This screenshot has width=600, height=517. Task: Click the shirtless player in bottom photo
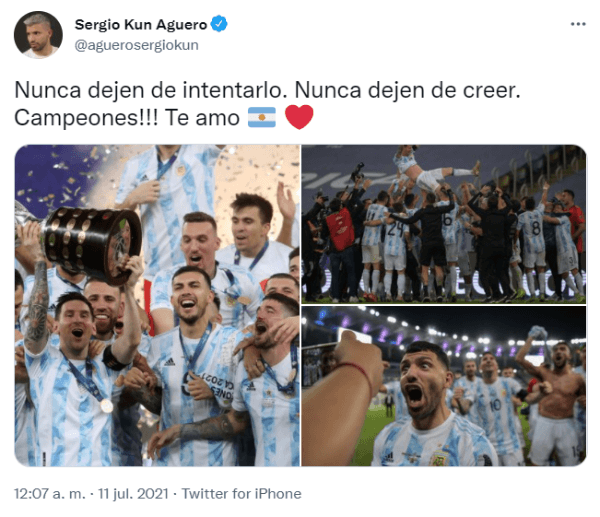click(555, 398)
